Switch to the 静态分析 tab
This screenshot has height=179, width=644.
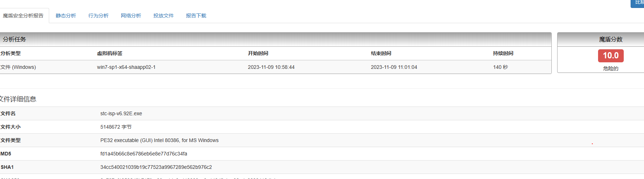pos(66,16)
